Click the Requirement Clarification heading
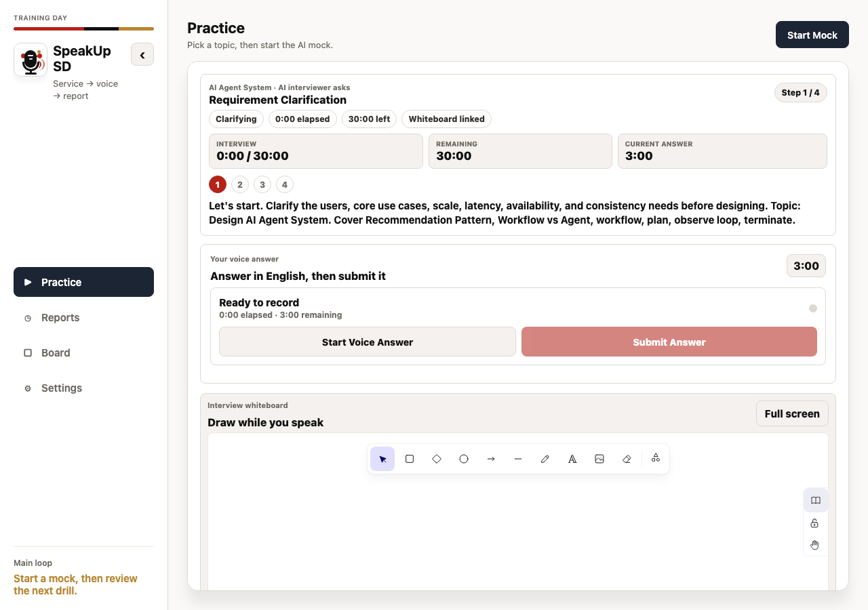This screenshot has width=868, height=610. pos(277,100)
